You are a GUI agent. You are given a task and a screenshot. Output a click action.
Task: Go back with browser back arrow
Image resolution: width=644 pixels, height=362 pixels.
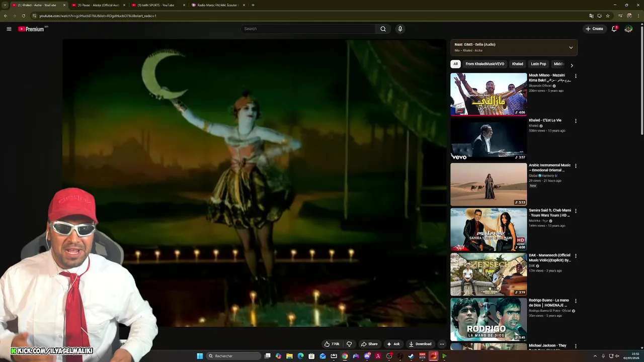pyautogui.click(x=6, y=16)
